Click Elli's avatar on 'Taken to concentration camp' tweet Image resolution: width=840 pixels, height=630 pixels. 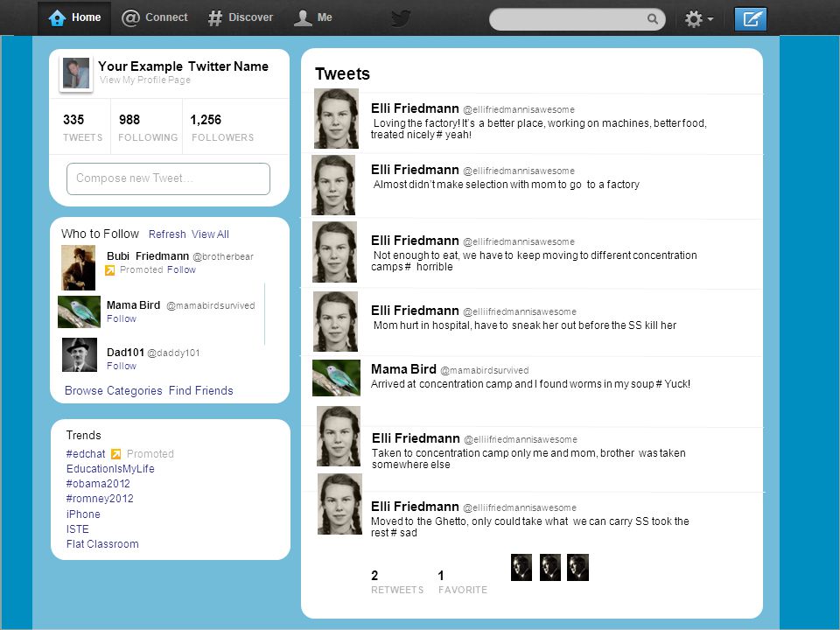coord(339,436)
